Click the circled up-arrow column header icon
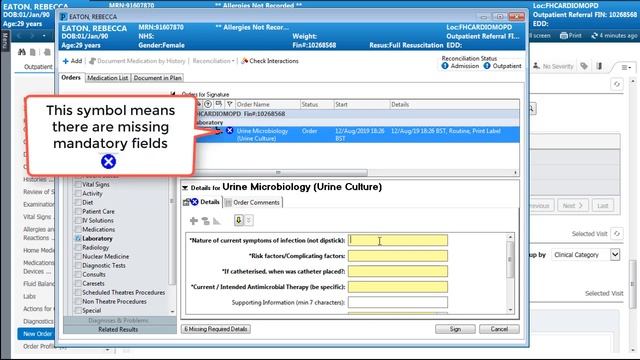640x360 pixels. [208, 104]
